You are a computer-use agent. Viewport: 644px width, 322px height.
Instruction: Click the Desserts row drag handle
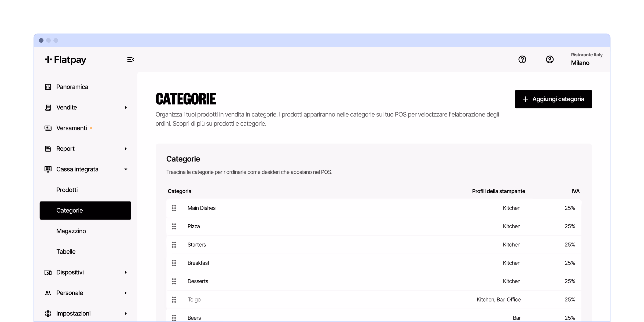(x=174, y=281)
